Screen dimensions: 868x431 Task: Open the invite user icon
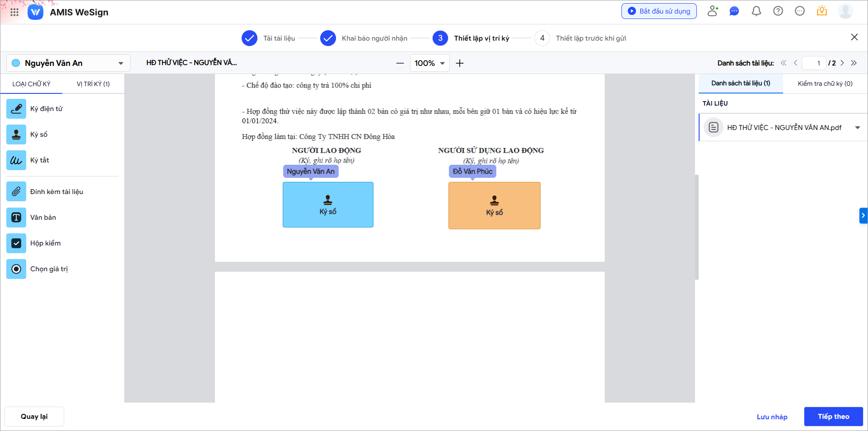click(x=713, y=11)
